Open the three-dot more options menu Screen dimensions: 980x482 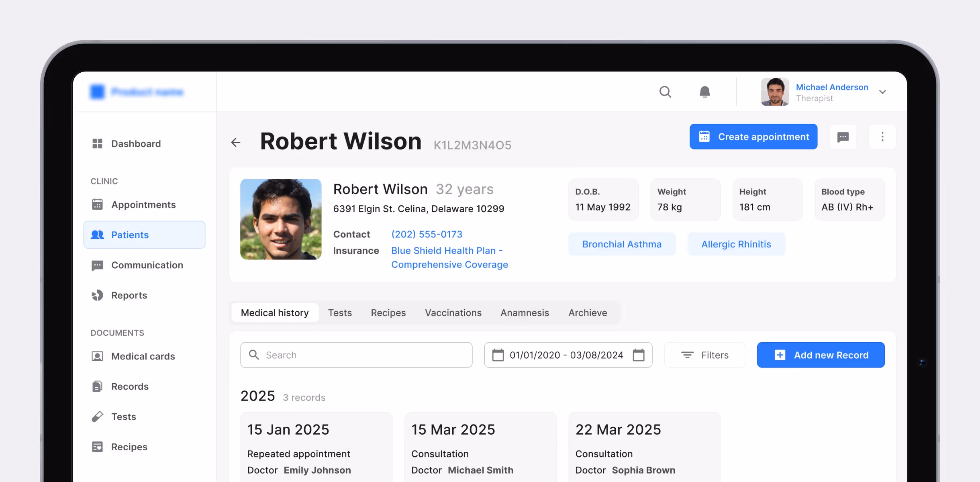(x=882, y=137)
